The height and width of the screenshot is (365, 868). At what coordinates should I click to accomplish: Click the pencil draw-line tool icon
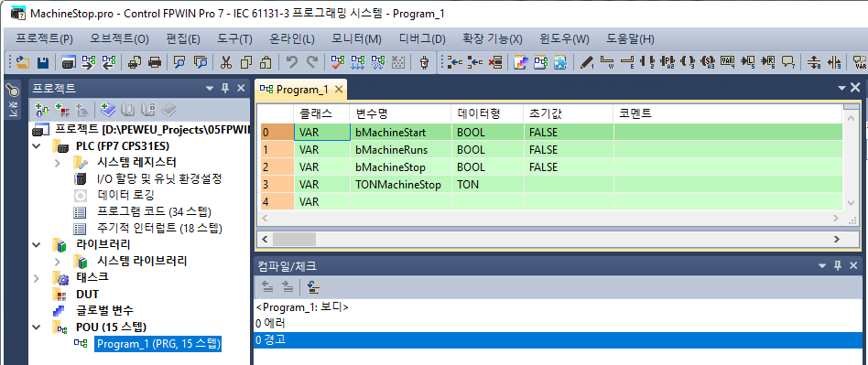586,62
